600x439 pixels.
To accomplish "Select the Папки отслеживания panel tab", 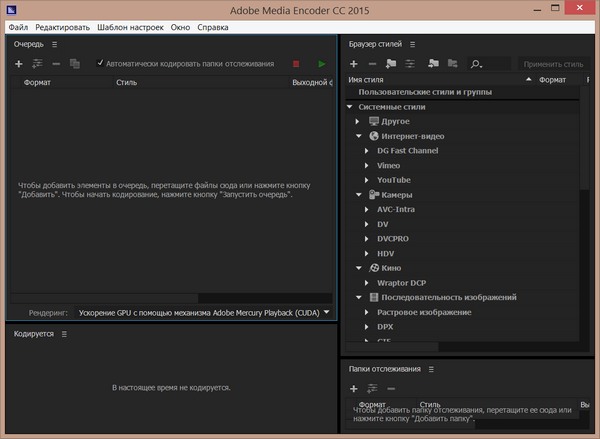I will (x=385, y=369).
